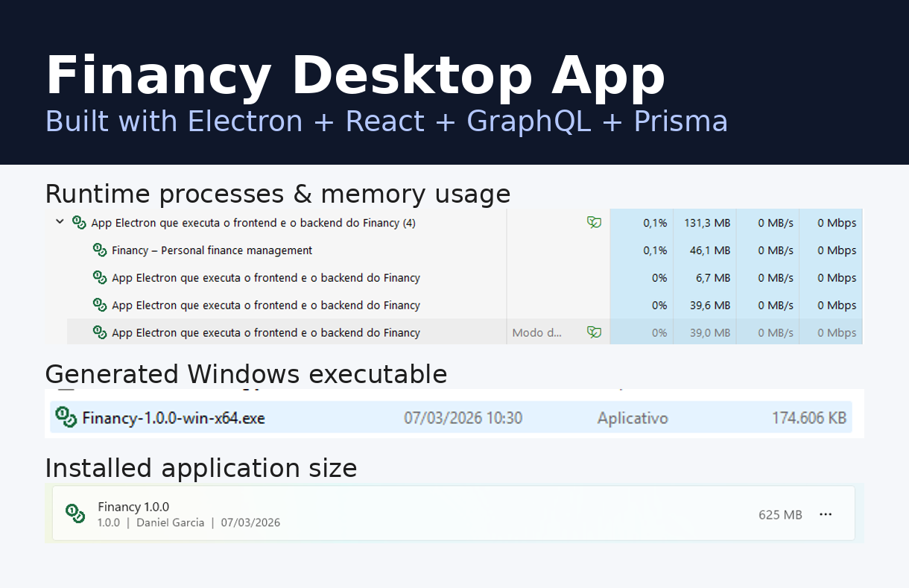Click the icon on the last highlighted Electron process

[x=100, y=332]
